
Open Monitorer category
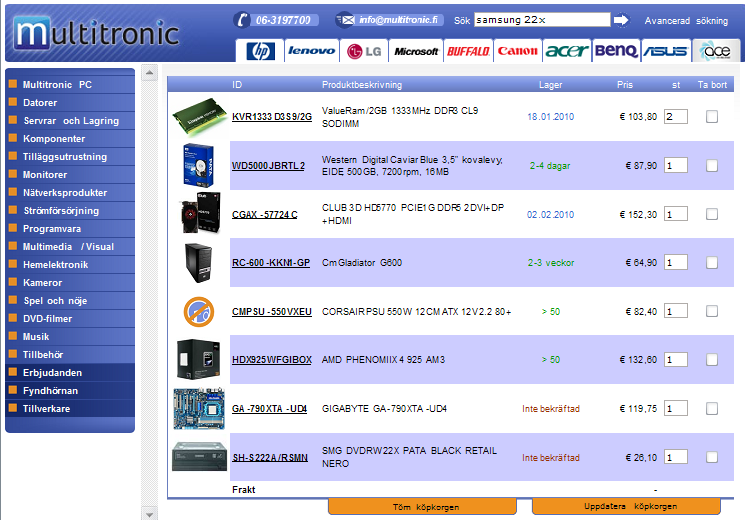70,175
